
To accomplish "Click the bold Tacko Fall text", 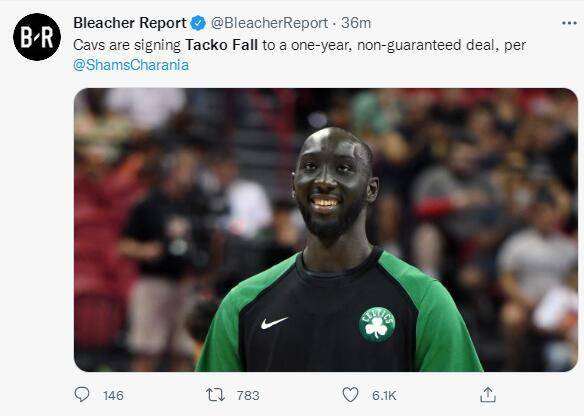I will [x=222, y=45].
